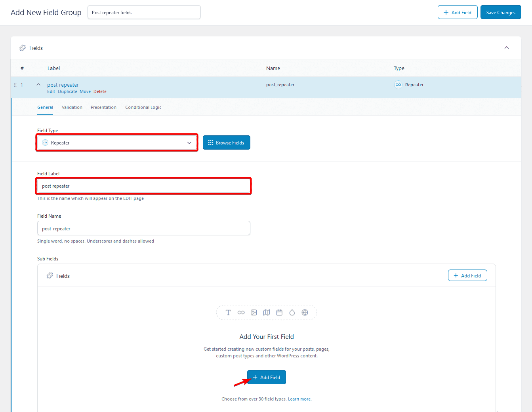Viewport: 532px width, 412px height.
Task: Click the Save Changes button
Action: coord(501,12)
